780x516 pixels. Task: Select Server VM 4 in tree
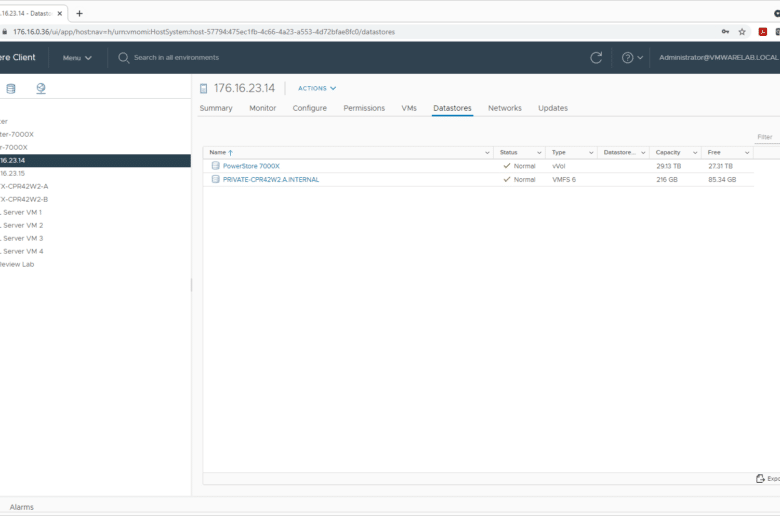click(x=22, y=251)
